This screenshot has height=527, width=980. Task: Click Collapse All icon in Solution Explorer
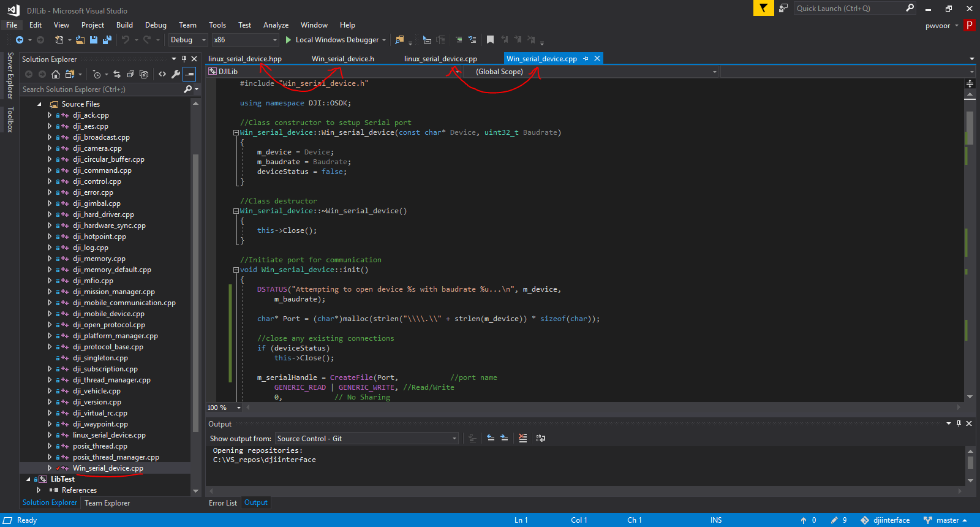(130, 74)
